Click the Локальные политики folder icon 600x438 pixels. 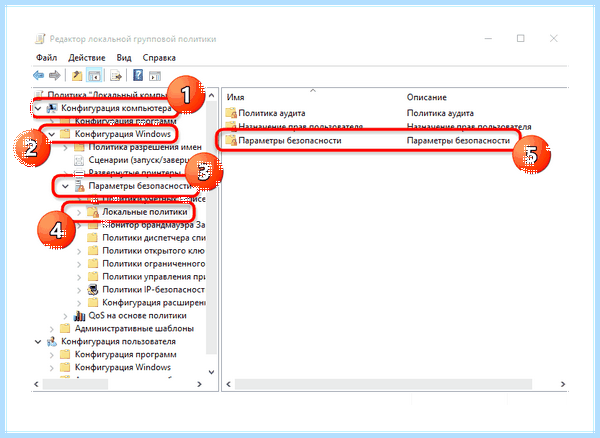pyautogui.click(x=93, y=212)
